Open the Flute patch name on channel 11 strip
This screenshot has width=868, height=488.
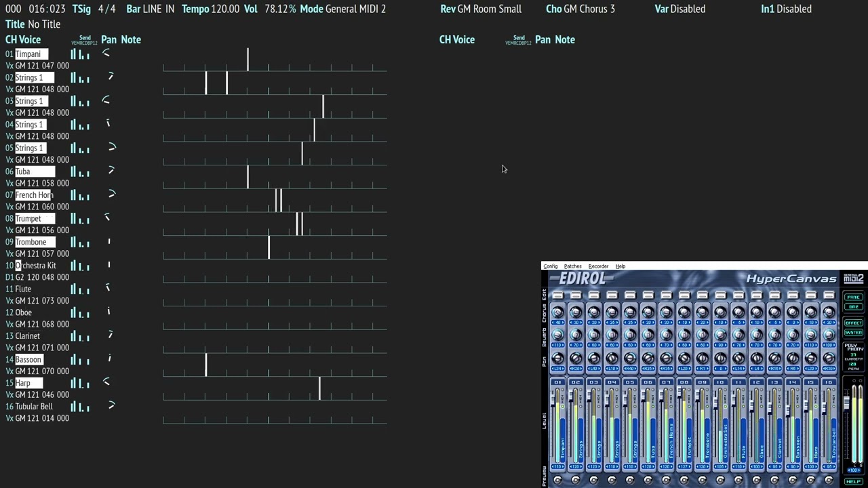pos(744,441)
